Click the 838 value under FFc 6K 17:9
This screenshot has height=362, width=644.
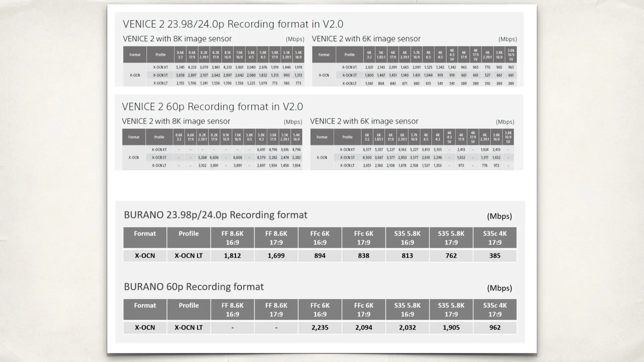[364, 256]
